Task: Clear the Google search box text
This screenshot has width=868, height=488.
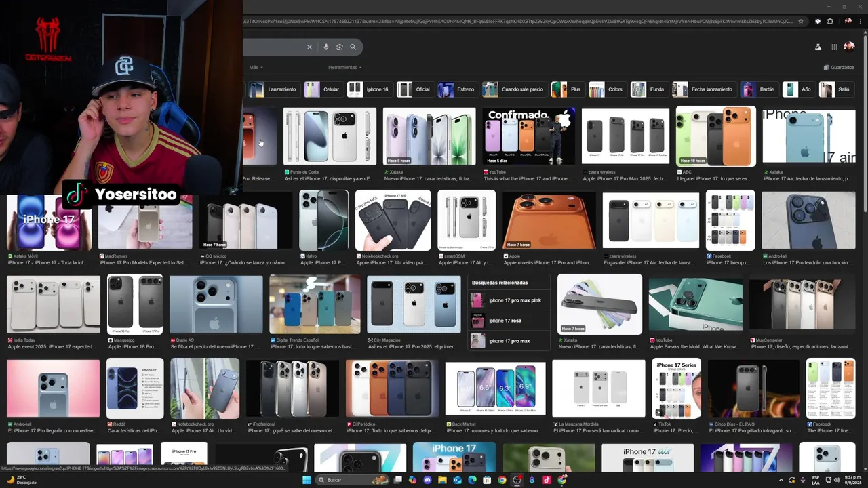Action: pos(309,47)
